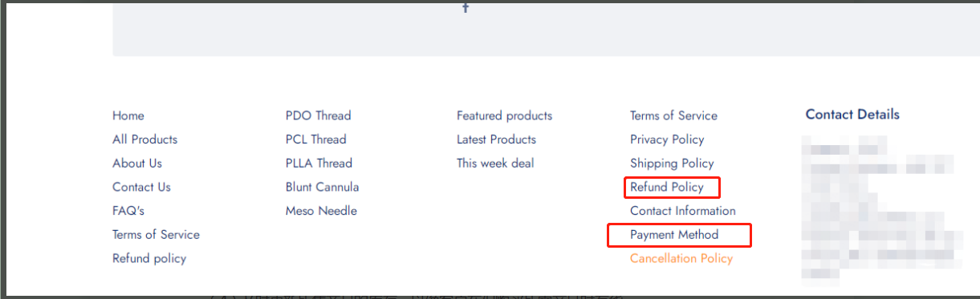Select PCL Thread category link
The height and width of the screenshot is (299, 980).
[318, 139]
